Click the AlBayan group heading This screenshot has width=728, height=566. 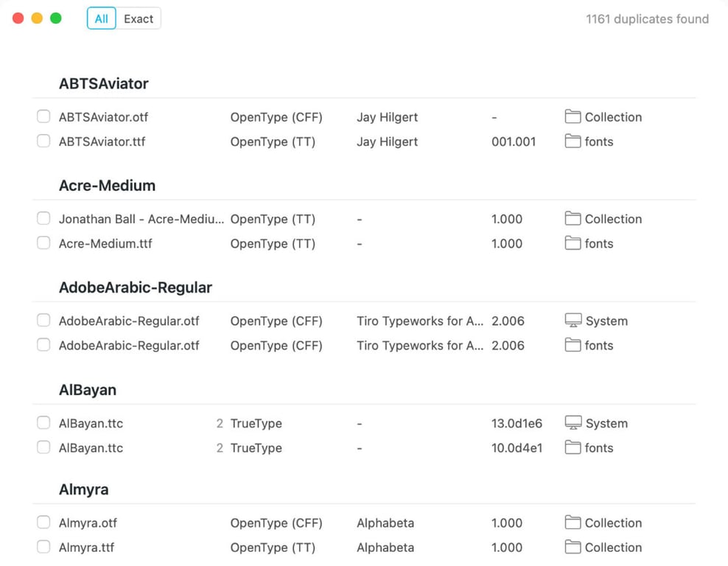(x=87, y=390)
